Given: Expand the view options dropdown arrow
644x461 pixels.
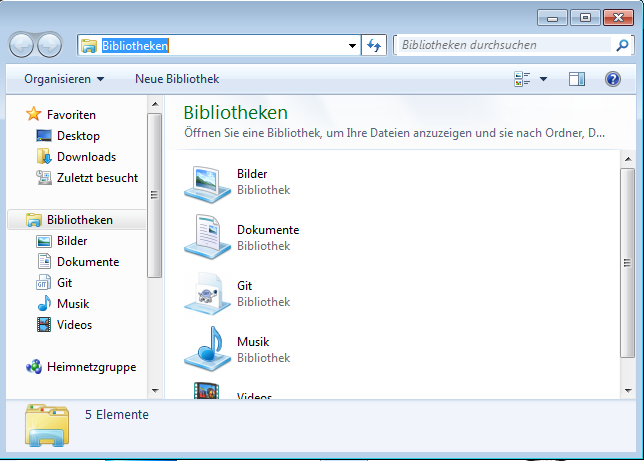Looking at the screenshot, I should (543, 79).
